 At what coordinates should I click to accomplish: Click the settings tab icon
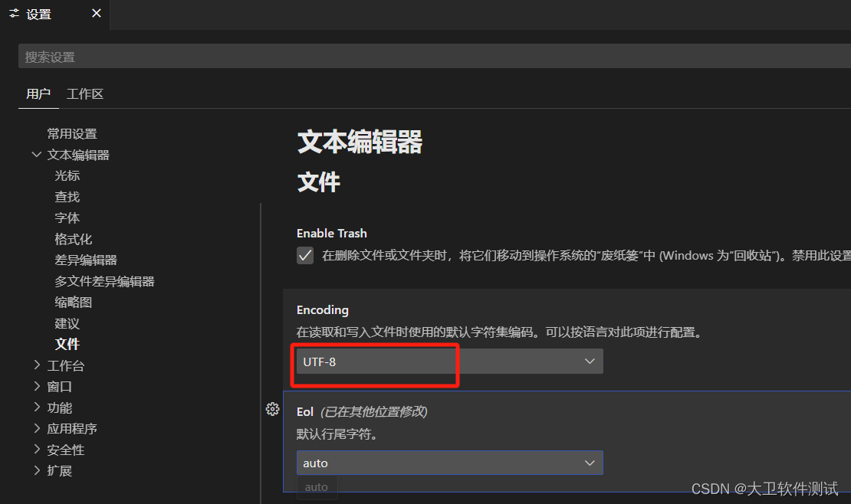[x=14, y=14]
